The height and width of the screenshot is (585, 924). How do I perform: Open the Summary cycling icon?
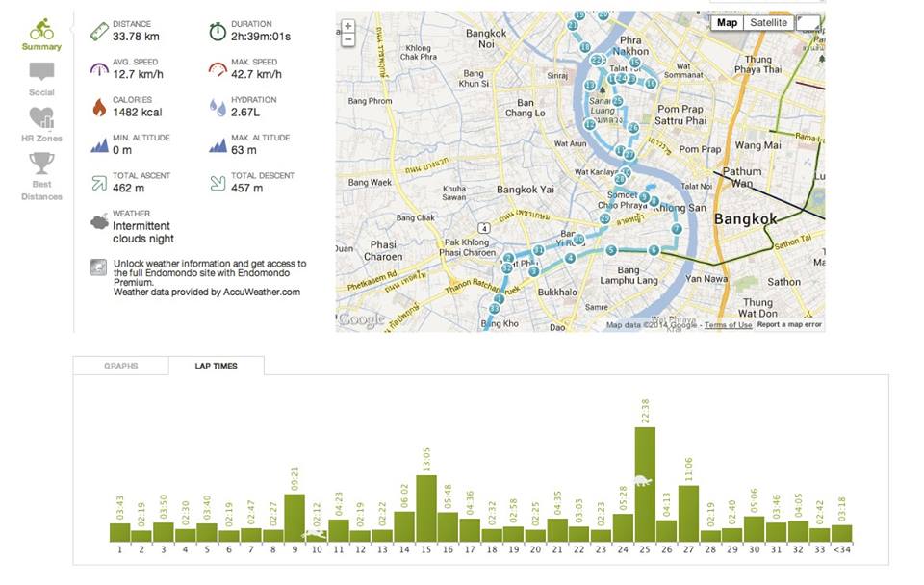click(41, 29)
